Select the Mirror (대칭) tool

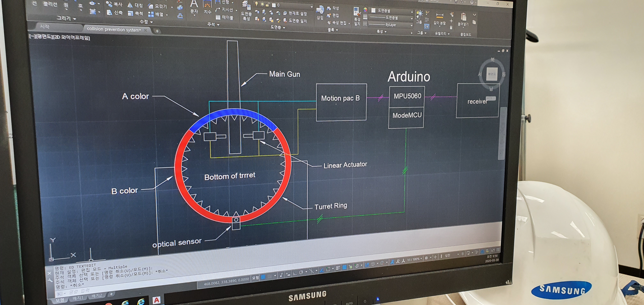click(135, 5)
